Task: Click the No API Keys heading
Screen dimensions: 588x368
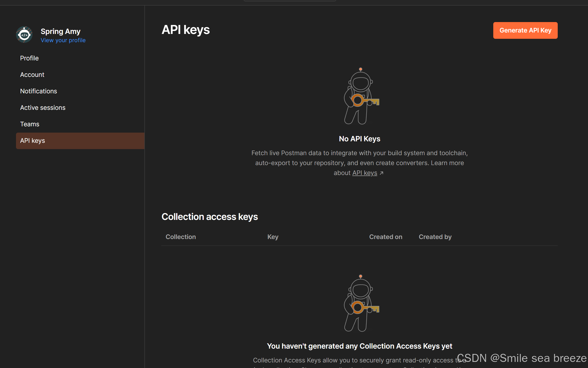Action: [x=360, y=139]
